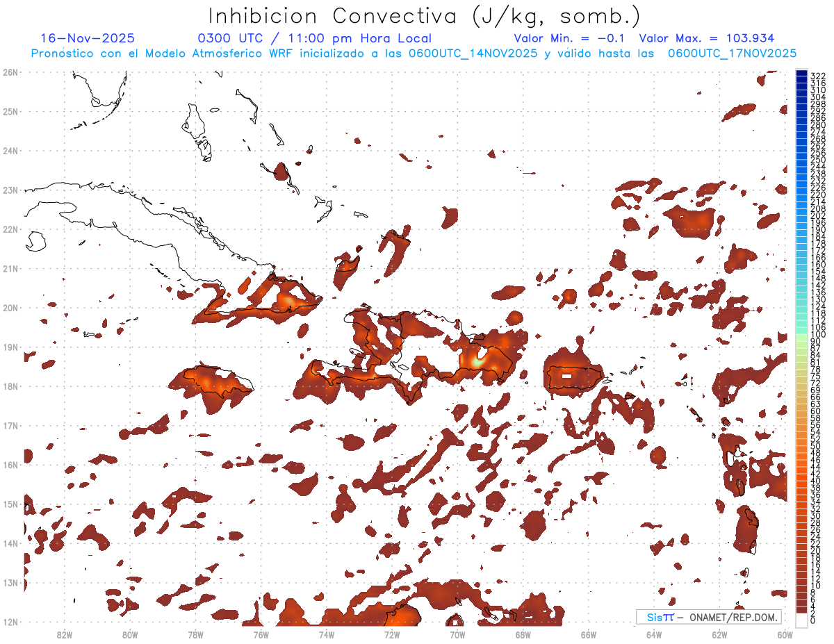Image resolution: width=834 pixels, height=644 pixels.
Task: Click the 21N latitude label
Action: [x=10, y=268]
